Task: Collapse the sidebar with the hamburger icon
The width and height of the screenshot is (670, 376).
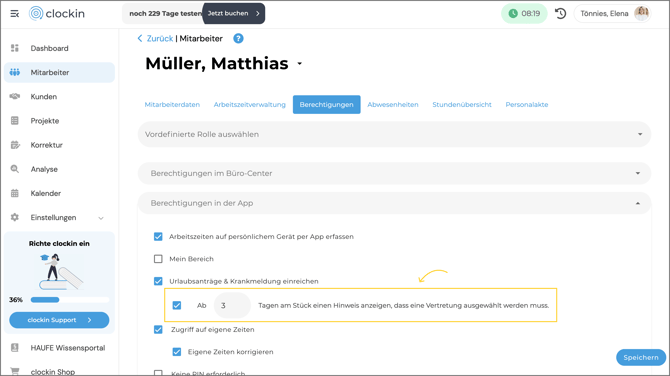Action: (15, 14)
